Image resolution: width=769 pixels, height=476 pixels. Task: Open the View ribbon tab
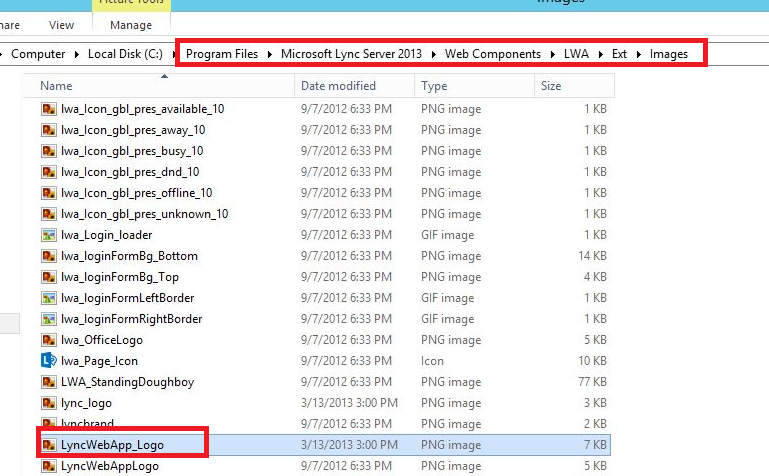(x=61, y=25)
